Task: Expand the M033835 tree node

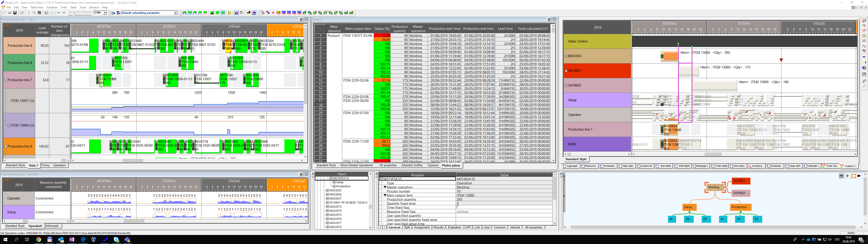Action: coord(327,190)
